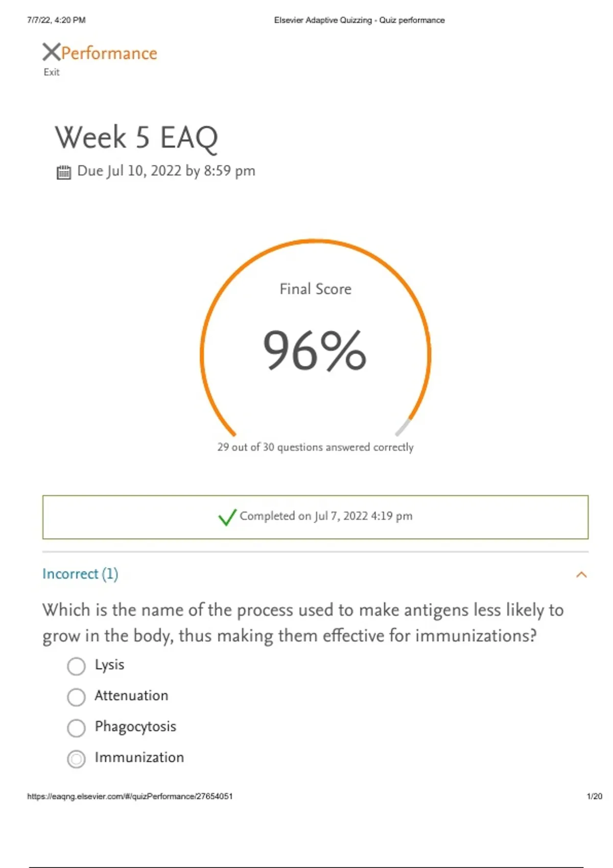Image resolution: width=613 pixels, height=868 pixels.
Task: Click the Week 5 EAQ title
Action: 136,137
